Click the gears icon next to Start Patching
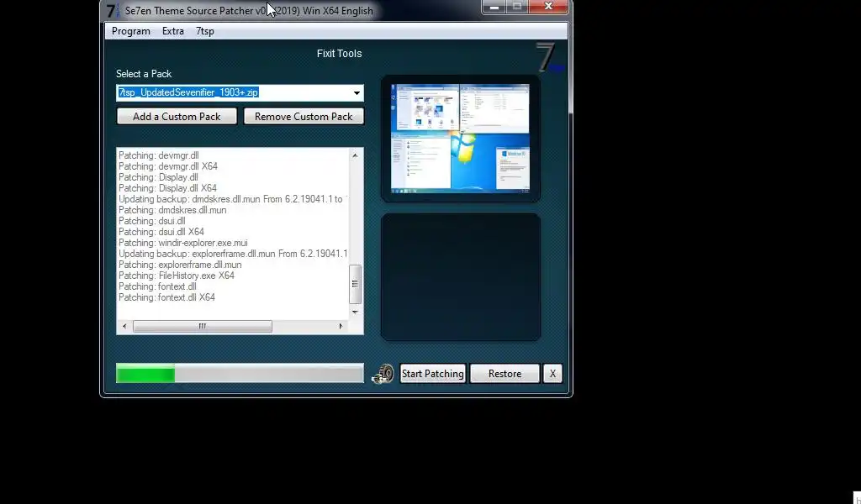 click(x=383, y=374)
